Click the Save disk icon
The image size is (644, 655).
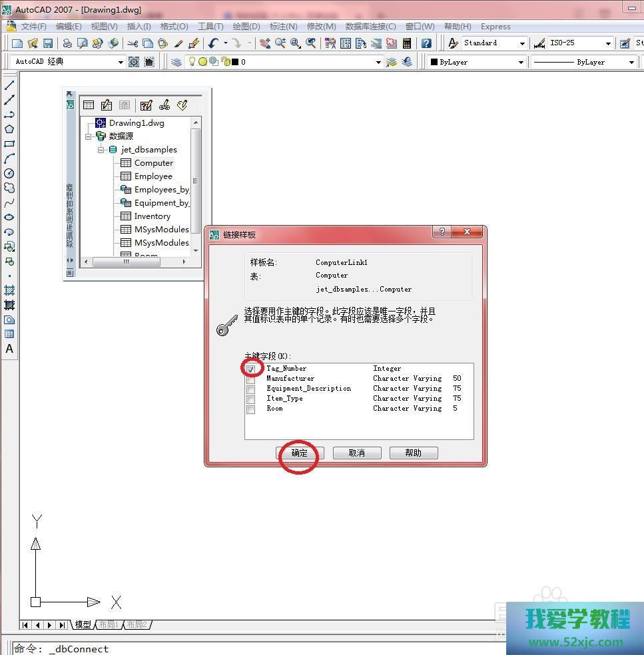48,43
